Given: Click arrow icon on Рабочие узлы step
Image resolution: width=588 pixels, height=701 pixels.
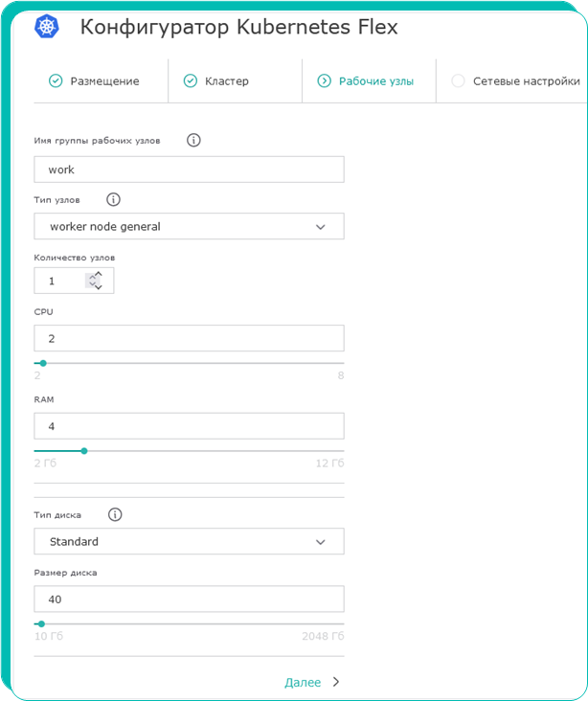Looking at the screenshot, I should click(x=324, y=81).
